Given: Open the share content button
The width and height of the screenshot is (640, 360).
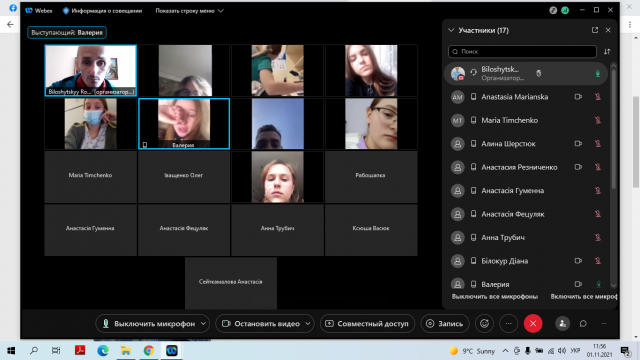Looking at the screenshot, I should [367, 324].
